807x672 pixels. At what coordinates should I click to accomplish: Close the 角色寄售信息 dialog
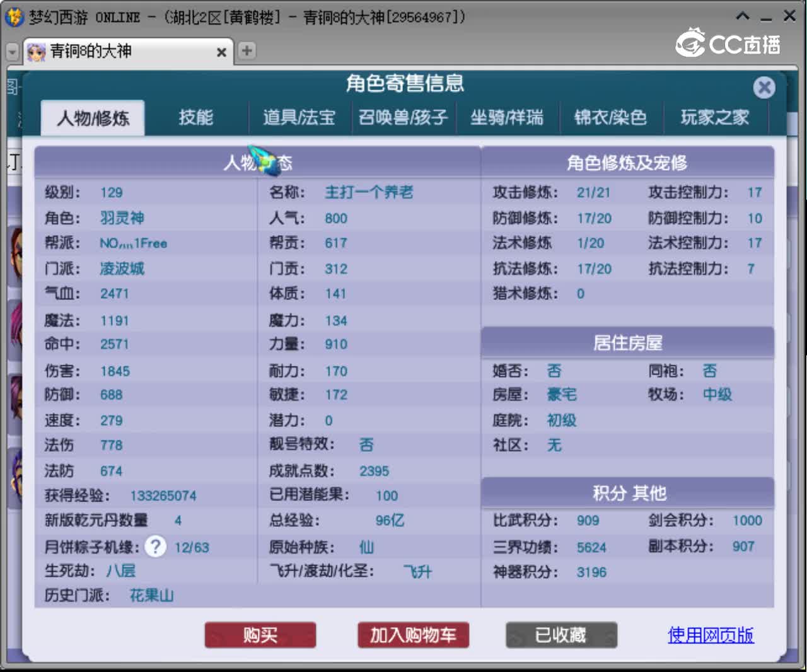coord(764,87)
